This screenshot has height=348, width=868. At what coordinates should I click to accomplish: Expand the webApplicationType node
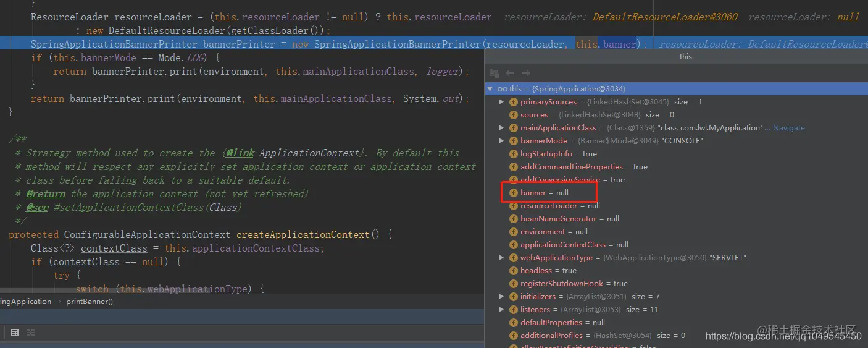pyautogui.click(x=501, y=258)
